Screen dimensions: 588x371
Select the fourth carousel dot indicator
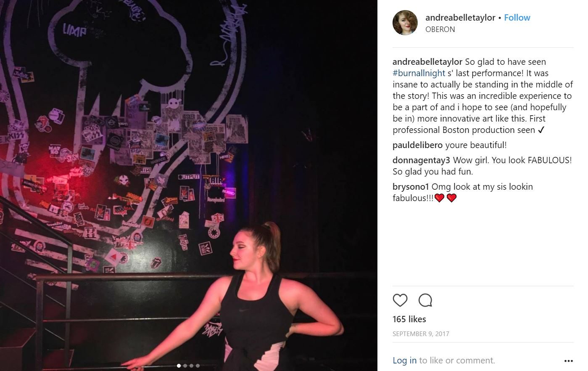(198, 366)
